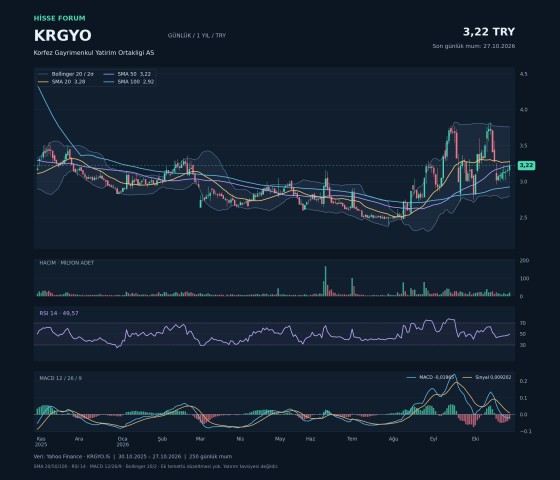
Task: Click the blue SMA 100 legend line sample
Action: coord(109,82)
